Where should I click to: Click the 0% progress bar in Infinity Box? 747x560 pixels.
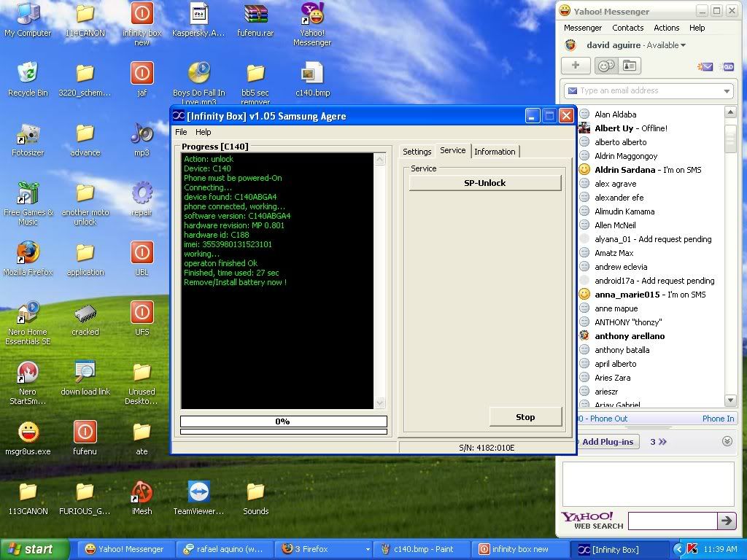(x=284, y=421)
